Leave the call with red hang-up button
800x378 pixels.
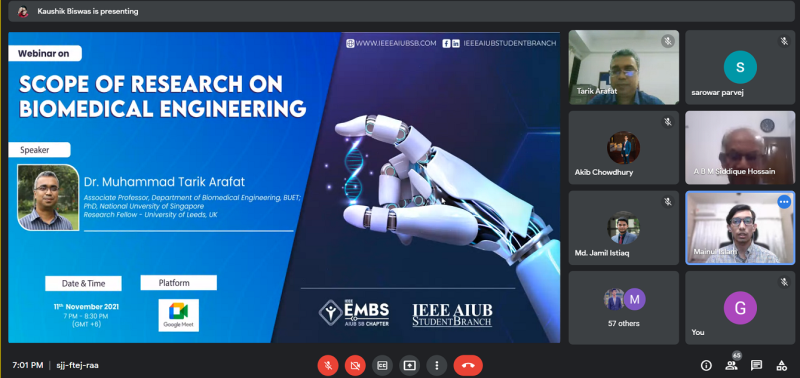468,366
